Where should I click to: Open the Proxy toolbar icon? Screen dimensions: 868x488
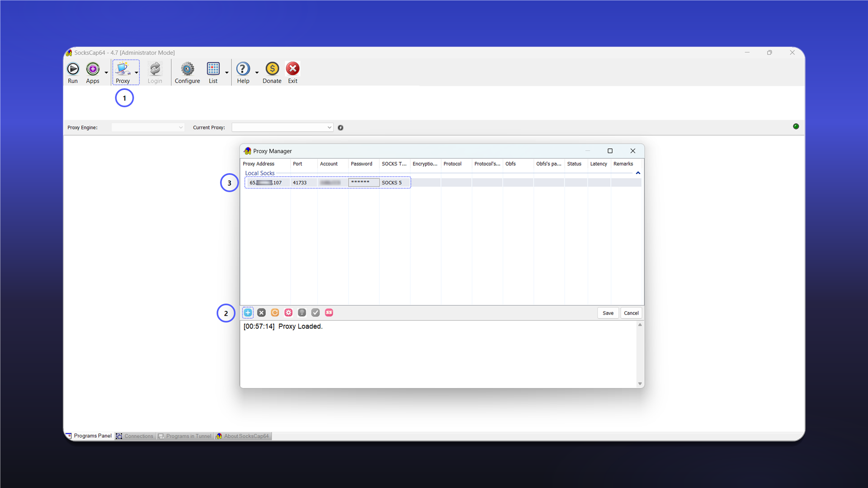point(123,69)
